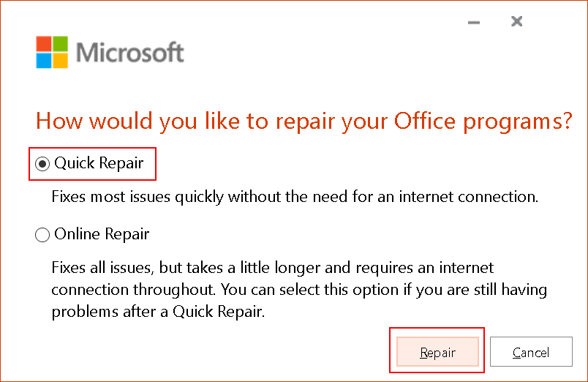Select the Quick Repair radio button
This screenshot has width=588, height=382.
point(42,164)
